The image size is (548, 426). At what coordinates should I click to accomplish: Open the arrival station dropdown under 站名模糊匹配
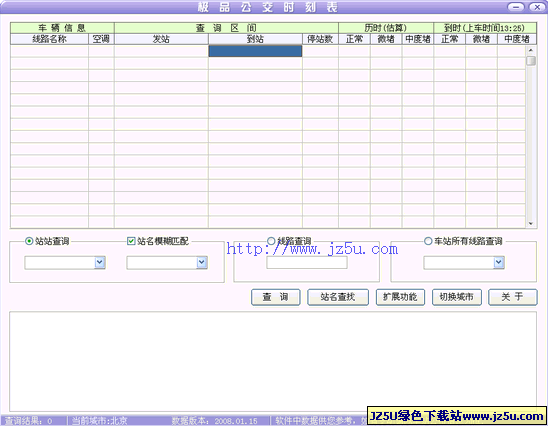(x=202, y=262)
